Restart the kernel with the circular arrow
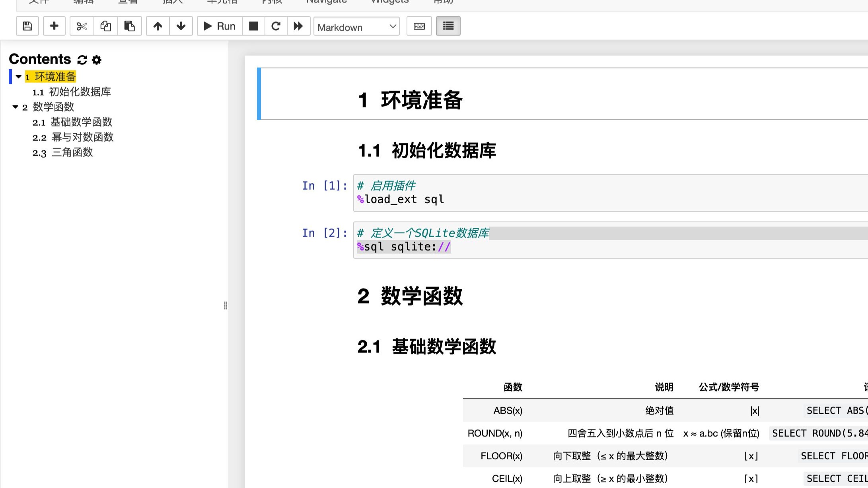The width and height of the screenshot is (868, 488). [276, 26]
